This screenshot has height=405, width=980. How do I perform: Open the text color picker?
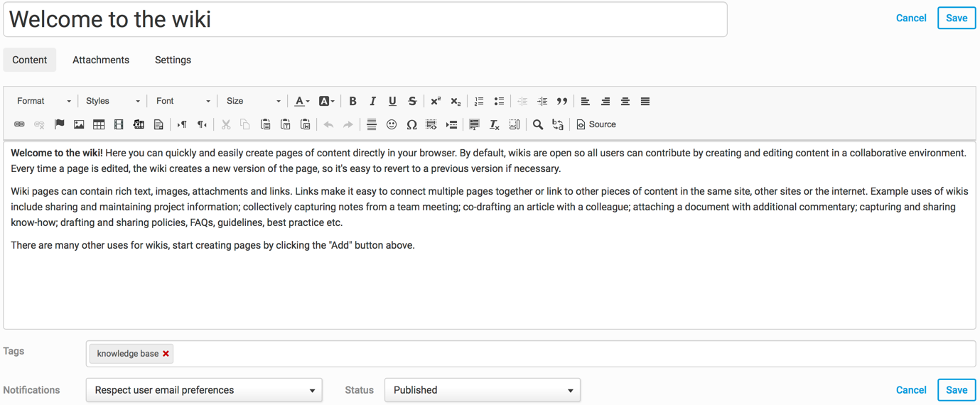[x=302, y=101]
